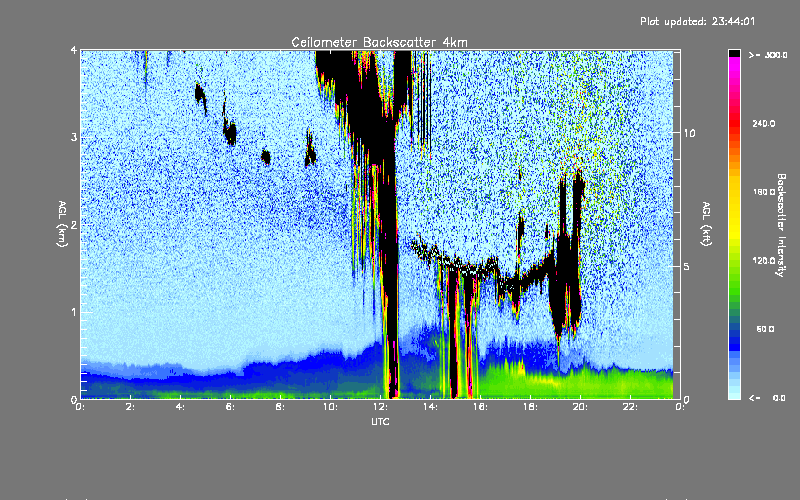Click the '14:' UTC hour tick label
The width and height of the screenshot is (800, 500).
pyautogui.click(x=430, y=407)
